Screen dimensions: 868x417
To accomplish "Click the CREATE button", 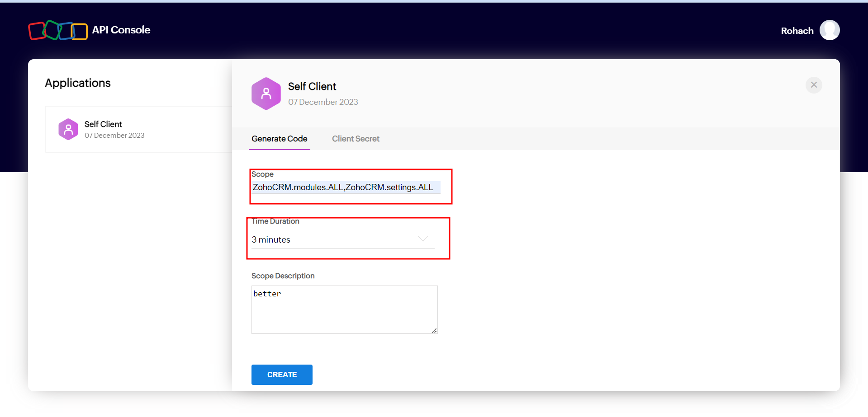I will click(282, 375).
